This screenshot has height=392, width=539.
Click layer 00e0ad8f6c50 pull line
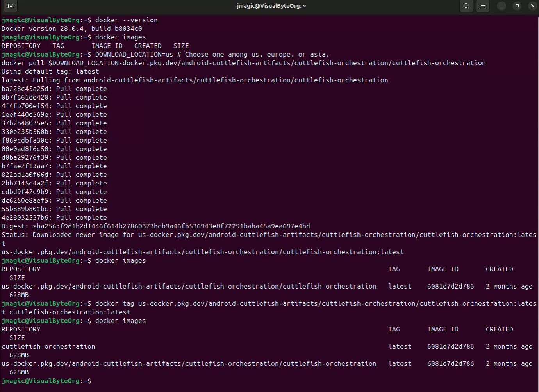click(54, 149)
